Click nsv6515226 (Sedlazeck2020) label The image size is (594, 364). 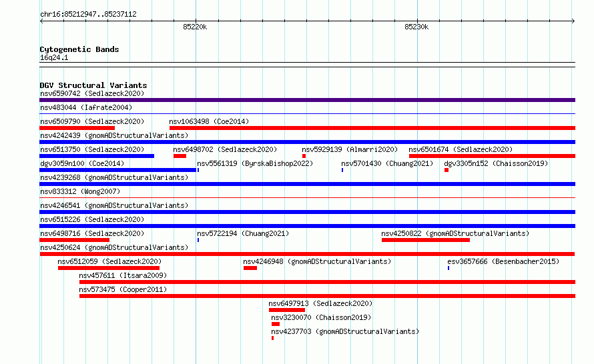(92, 219)
